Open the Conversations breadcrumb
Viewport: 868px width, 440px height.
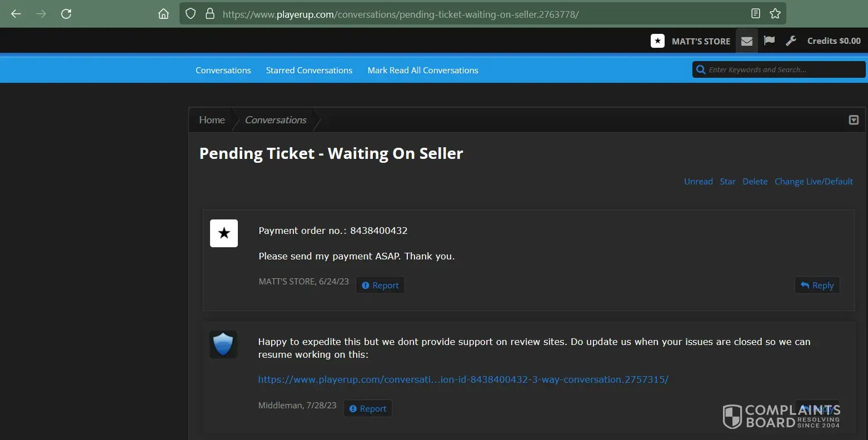tap(276, 120)
